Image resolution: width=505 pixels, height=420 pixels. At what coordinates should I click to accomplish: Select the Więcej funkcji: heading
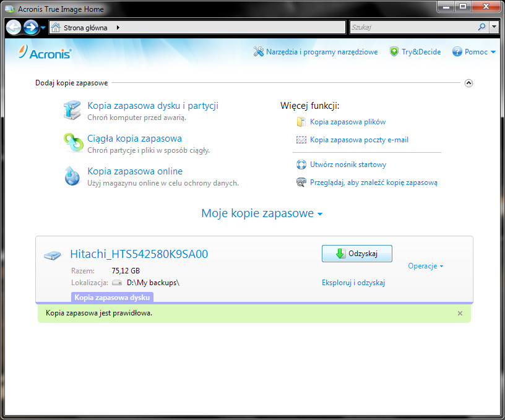[x=310, y=106]
